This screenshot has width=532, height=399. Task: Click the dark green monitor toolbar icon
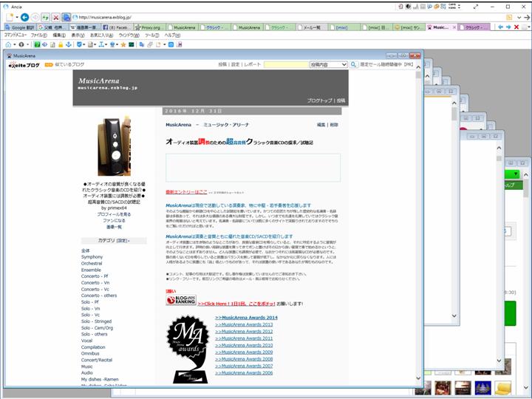coord(131,44)
